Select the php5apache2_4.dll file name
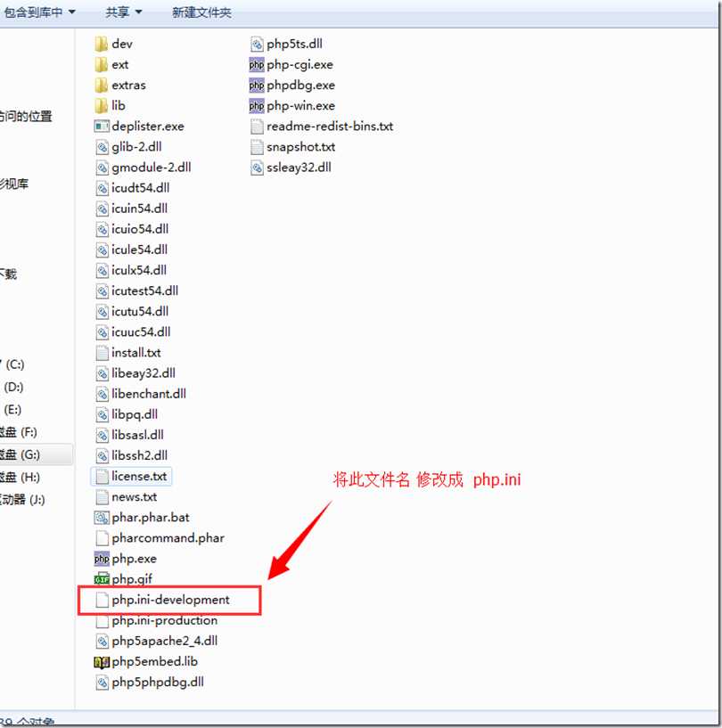Image resolution: width=722 pixels, height=728 pixels. [165, 642]
